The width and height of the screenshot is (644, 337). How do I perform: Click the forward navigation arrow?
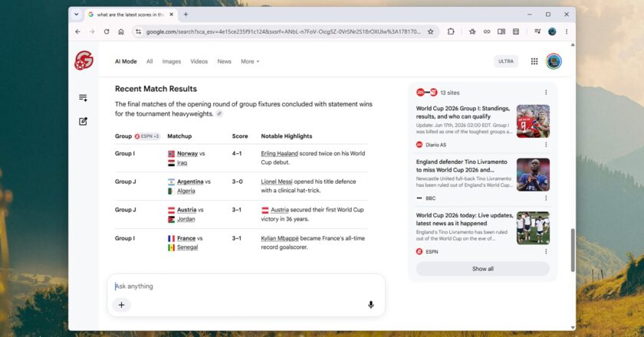click(x=92, y=31)
